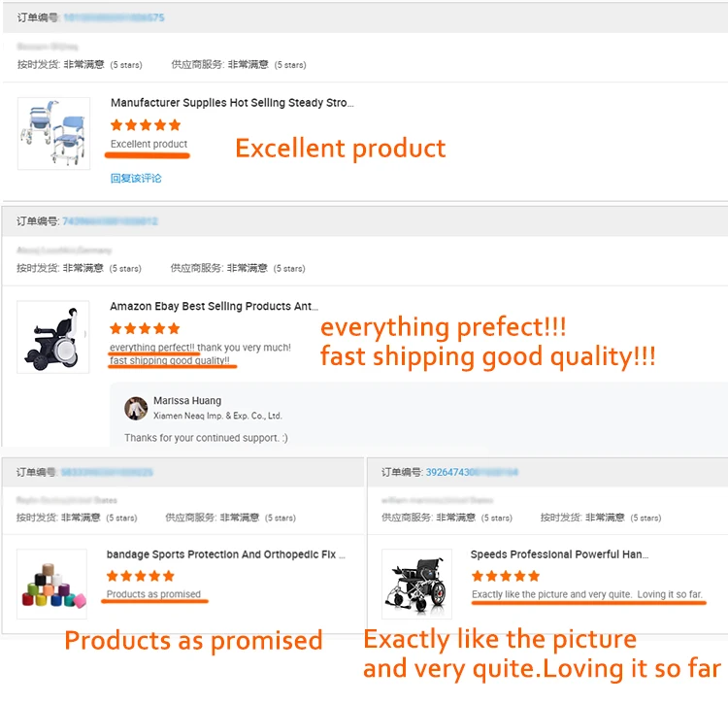Open the Speeds Professional Powerful product title

pyautogui.click(x=559, y=555)
